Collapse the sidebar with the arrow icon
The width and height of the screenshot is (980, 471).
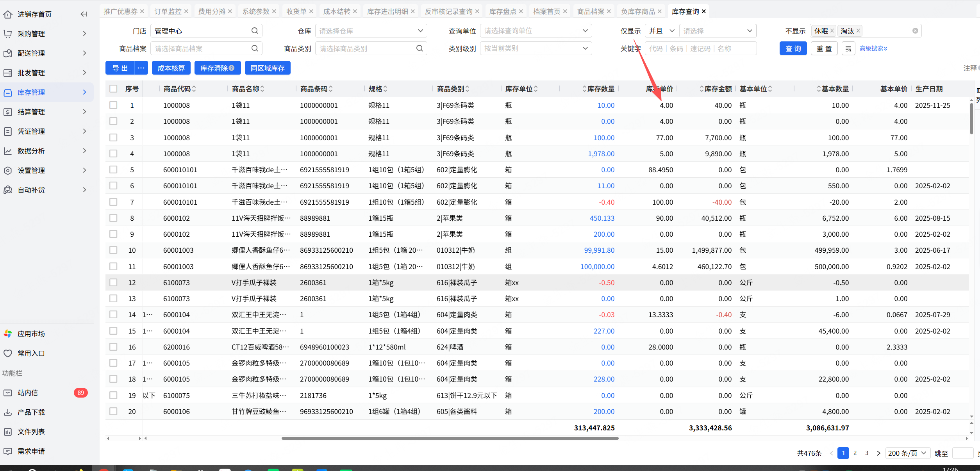84,14
